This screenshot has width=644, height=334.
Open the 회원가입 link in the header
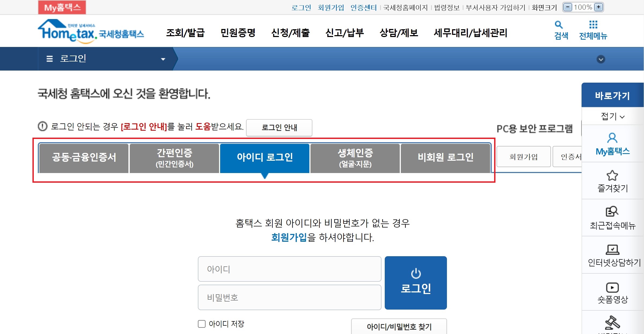(x=331, y=8)
